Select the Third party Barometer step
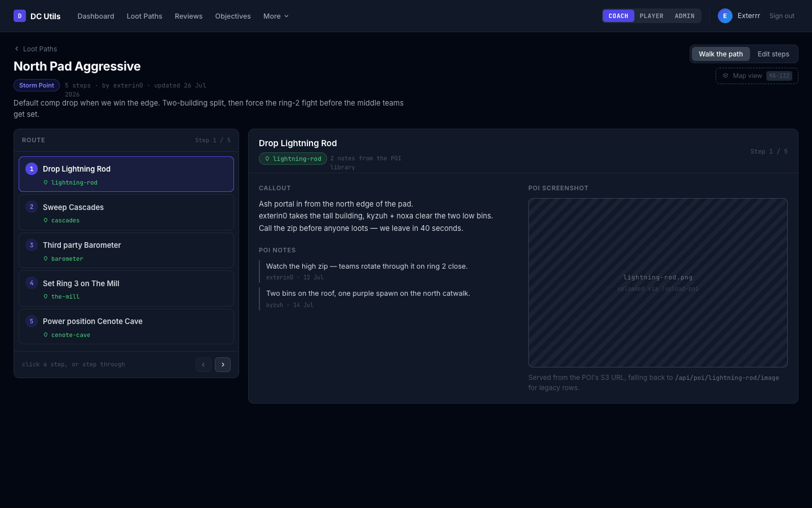 (x=126, y=250)
